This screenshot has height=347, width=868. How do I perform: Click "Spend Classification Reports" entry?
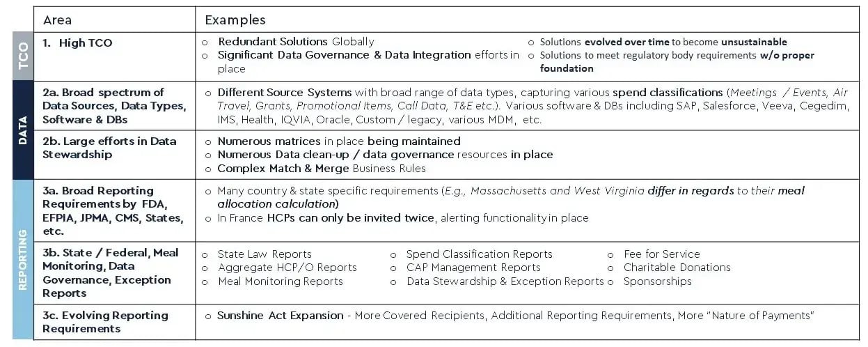(479, 254)
